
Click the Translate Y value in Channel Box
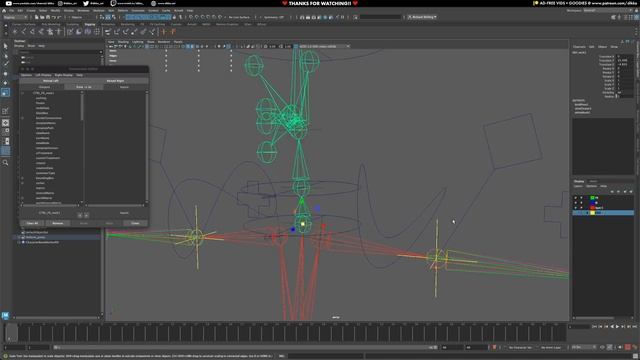click(624, 60)
